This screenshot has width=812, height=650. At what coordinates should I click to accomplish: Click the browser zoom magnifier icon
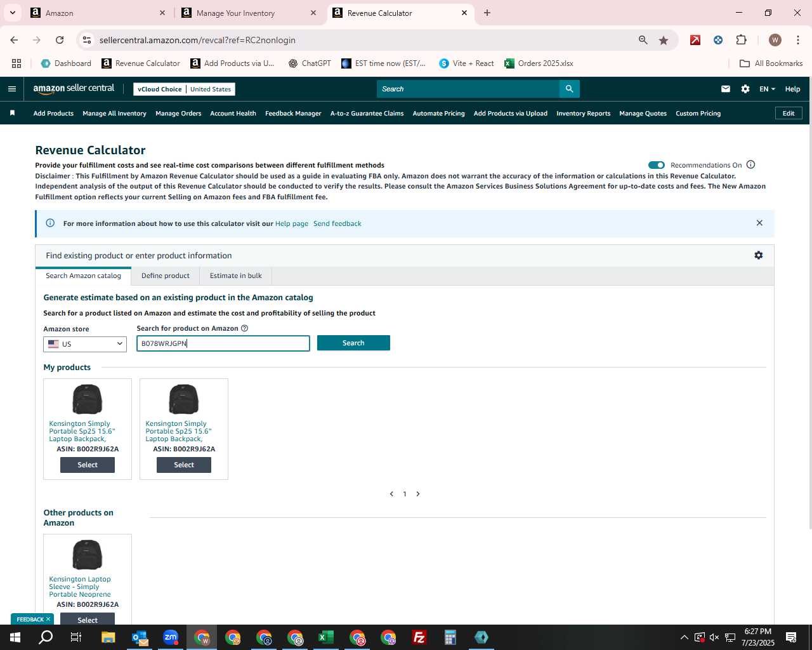(643, 40)
